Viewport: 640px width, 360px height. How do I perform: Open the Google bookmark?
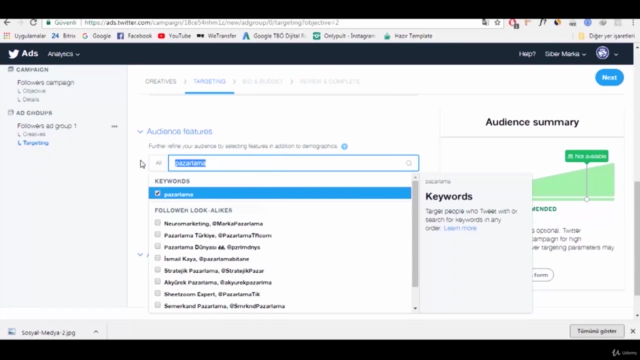click(96, 36)
